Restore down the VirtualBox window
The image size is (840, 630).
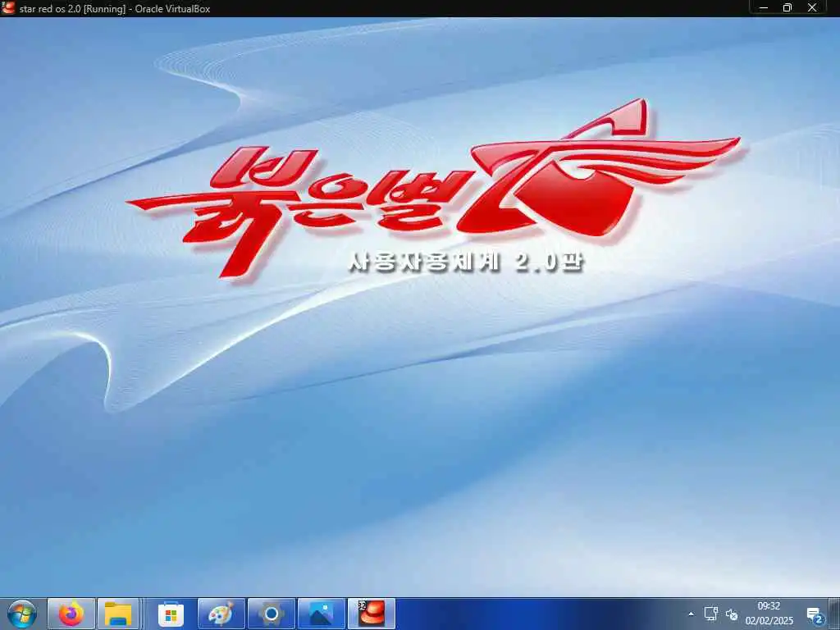(x=787, y=7)
